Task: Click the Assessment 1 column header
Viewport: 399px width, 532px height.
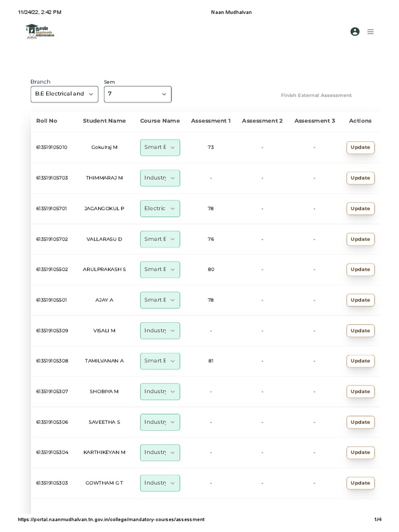Action: [210, 121]
